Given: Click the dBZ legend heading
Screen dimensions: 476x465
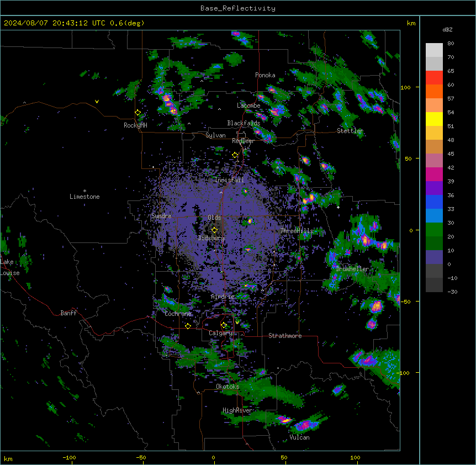Looking at the screenshot, I should [x=447, y=29].
